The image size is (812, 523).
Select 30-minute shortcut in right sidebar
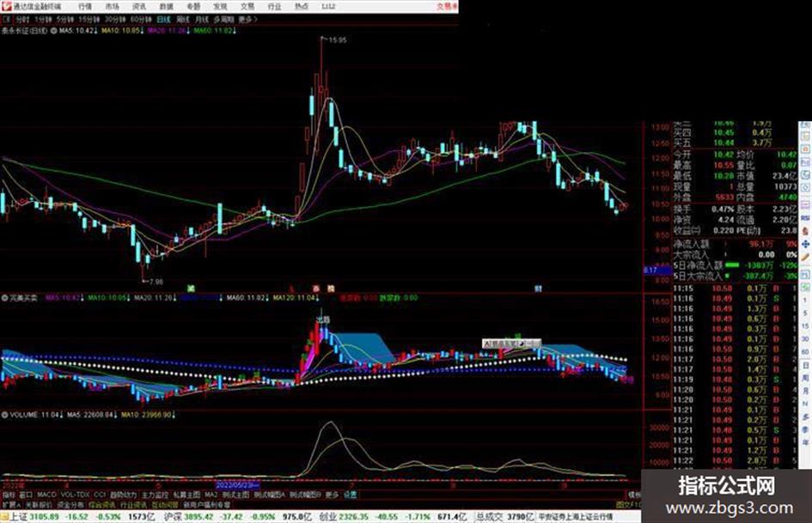805,338
